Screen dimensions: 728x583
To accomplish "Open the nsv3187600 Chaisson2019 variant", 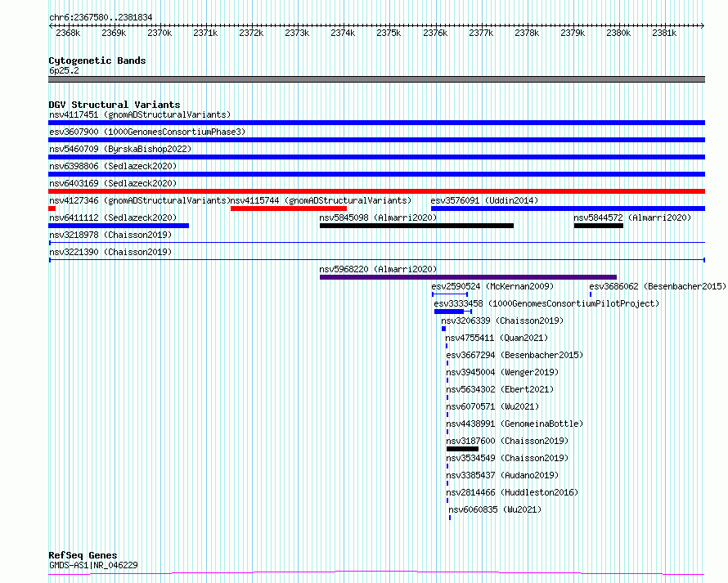I will tap(507, 441).
